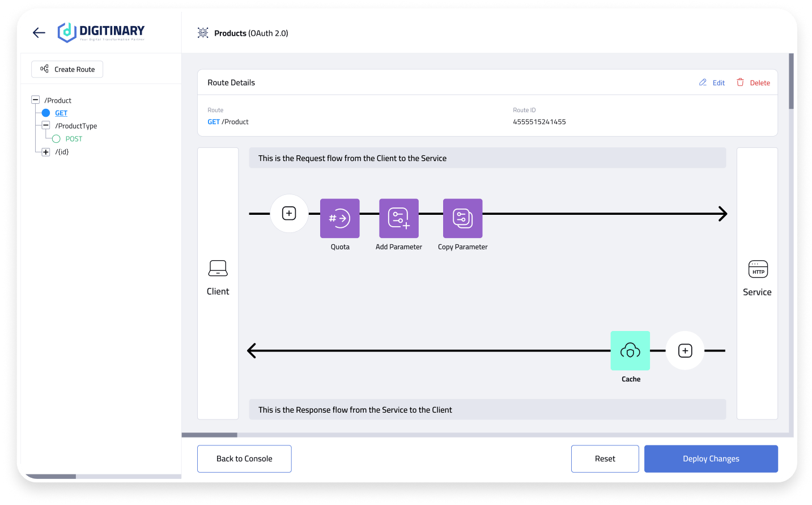Click the Create Route button
The image size is (812, 505).
[67, 69]
